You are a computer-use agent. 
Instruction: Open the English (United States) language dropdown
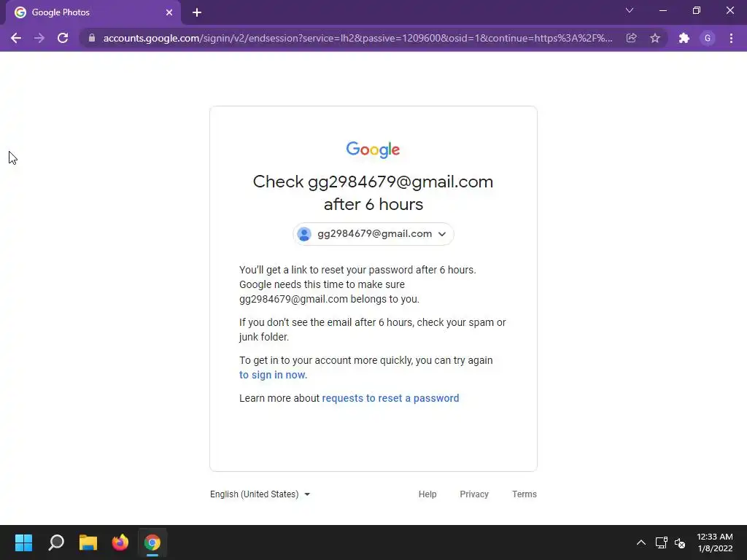click(x=260, y=494)
